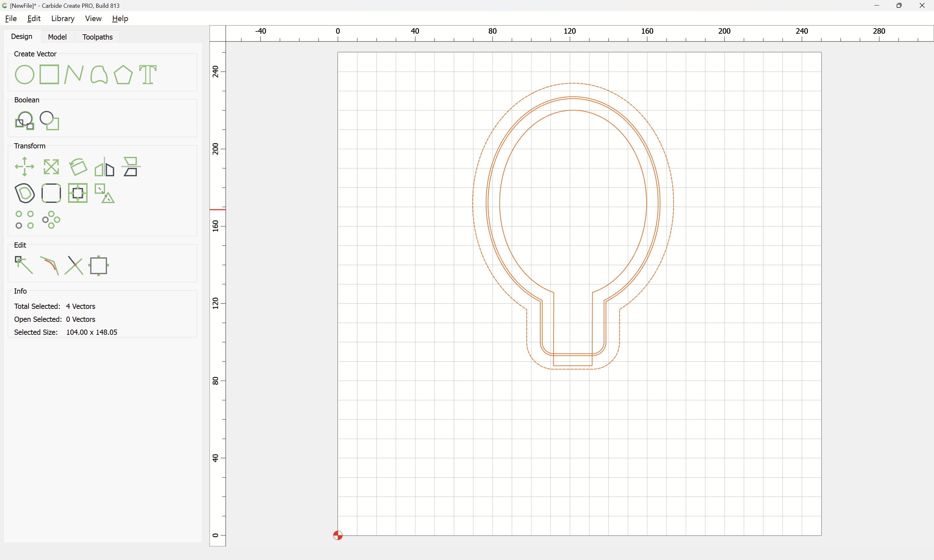
Task: Open the Linear Array tool
Action: pos(25,220)
